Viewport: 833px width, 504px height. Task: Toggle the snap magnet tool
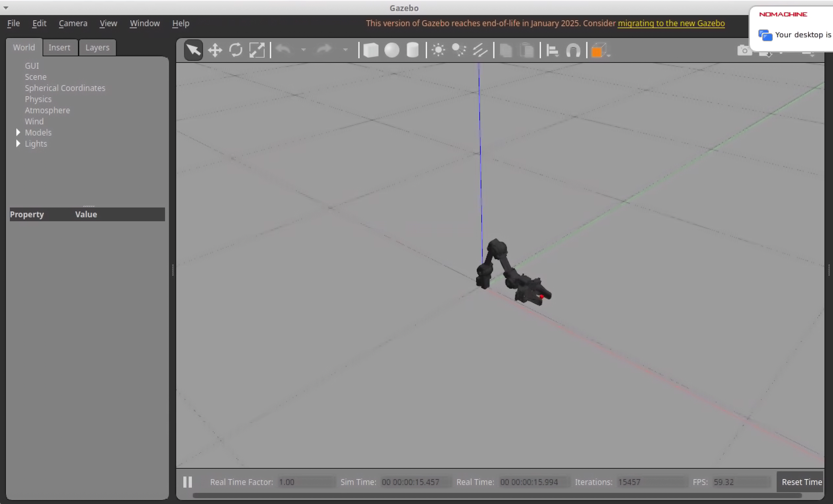(573, 51)
